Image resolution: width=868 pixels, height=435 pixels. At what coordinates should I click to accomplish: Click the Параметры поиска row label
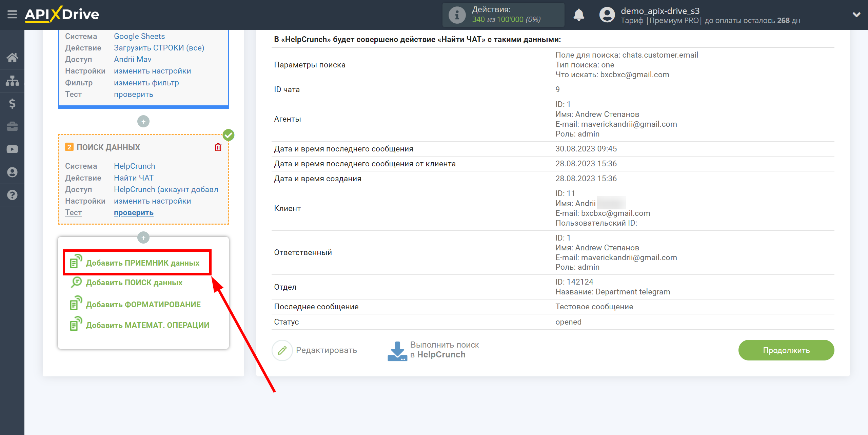(x=310, y=65)
